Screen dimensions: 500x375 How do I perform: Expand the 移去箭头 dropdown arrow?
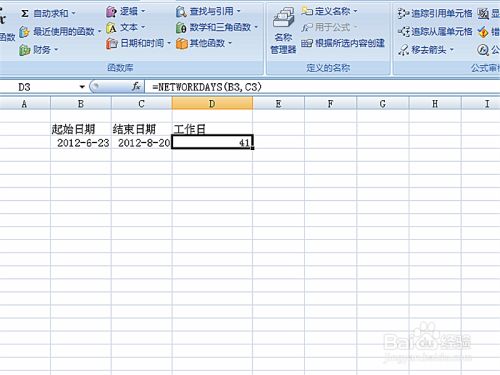pyautogui.click(x=452, y=50)
